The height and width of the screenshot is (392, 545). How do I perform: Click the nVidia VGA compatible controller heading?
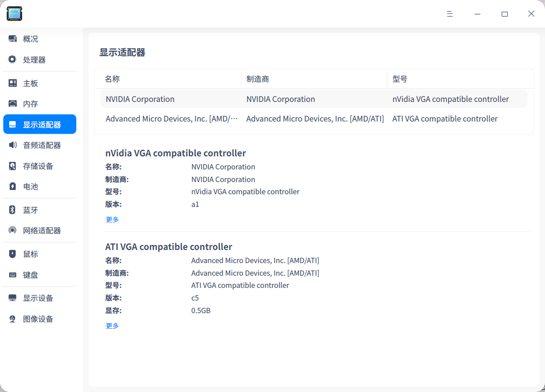tap(176, 153)
